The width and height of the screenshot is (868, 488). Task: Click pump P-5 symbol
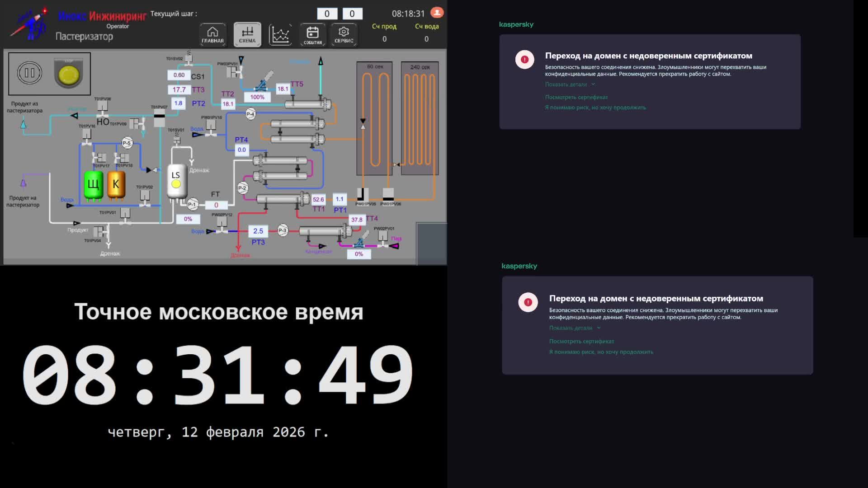(x=127, y=143)
